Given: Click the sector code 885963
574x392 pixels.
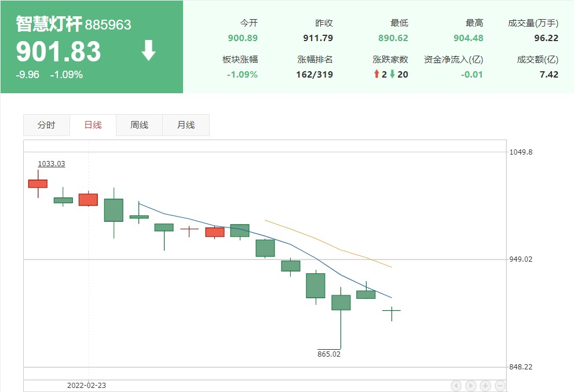Looking at the screenshot, I should pyautogui.click(x=108, y=25).
